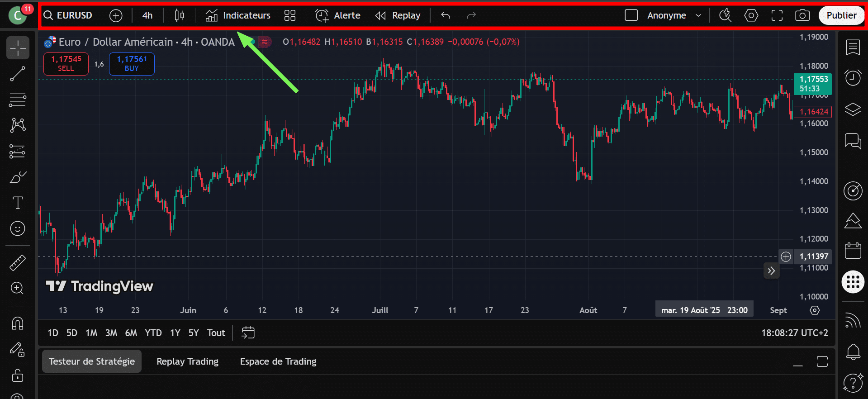Open the 4h timeframe dropdown
The image size is (868, 399).
point(147,15)
